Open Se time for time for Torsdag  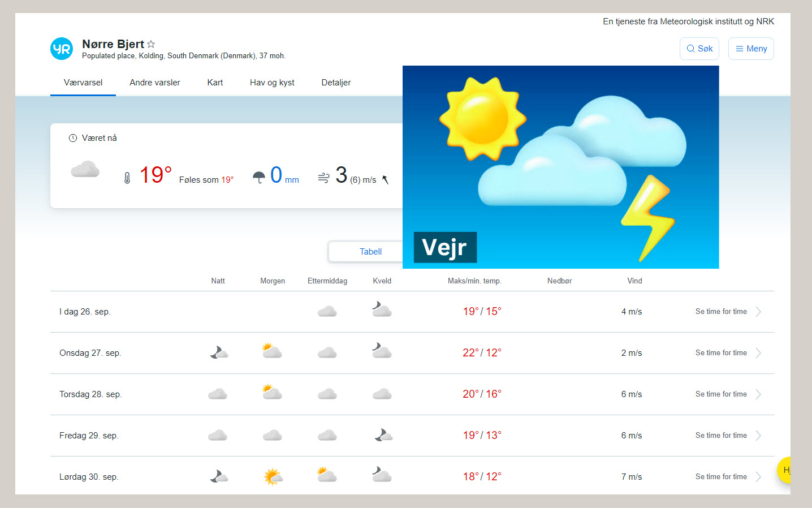[722, 394]
